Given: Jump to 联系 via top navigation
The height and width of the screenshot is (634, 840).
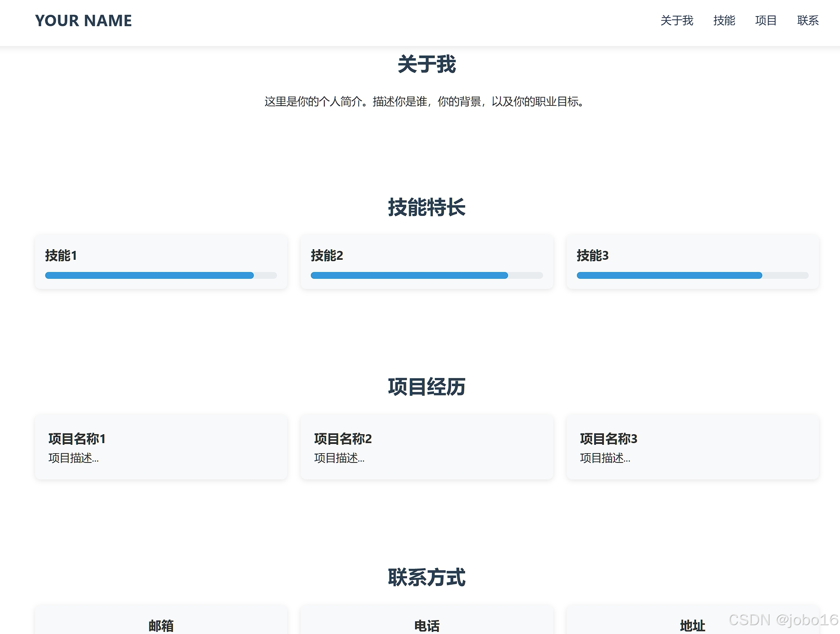Looking at the screenshot, I should tap(807, 21).
